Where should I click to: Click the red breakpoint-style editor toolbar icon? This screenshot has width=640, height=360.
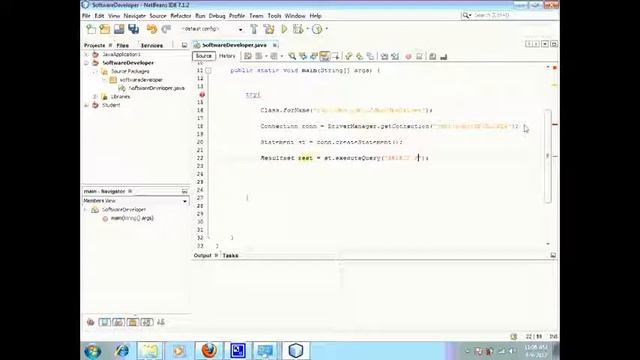[x=408, y=56]
